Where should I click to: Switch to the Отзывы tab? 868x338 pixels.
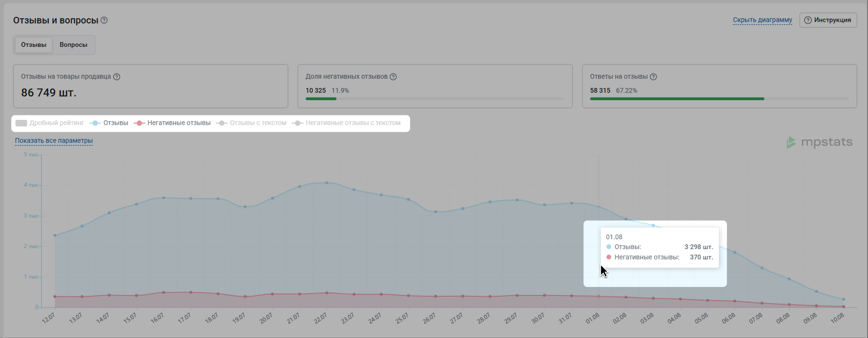[34, 45]
